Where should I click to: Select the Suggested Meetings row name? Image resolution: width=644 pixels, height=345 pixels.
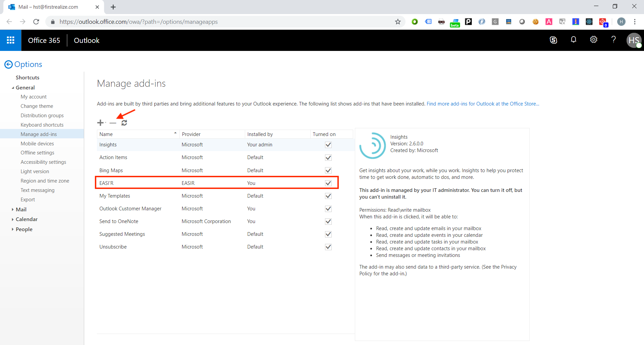(122, 234)
